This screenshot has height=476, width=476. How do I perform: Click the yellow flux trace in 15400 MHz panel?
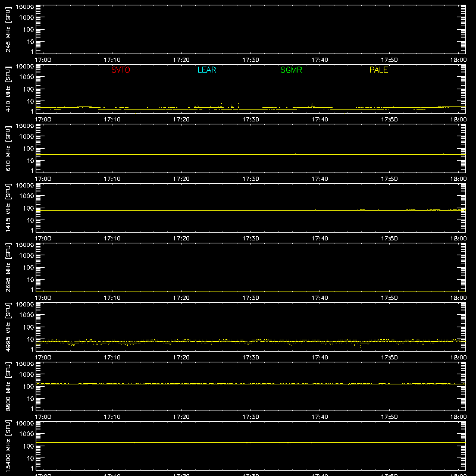click(x=250, y=442)
